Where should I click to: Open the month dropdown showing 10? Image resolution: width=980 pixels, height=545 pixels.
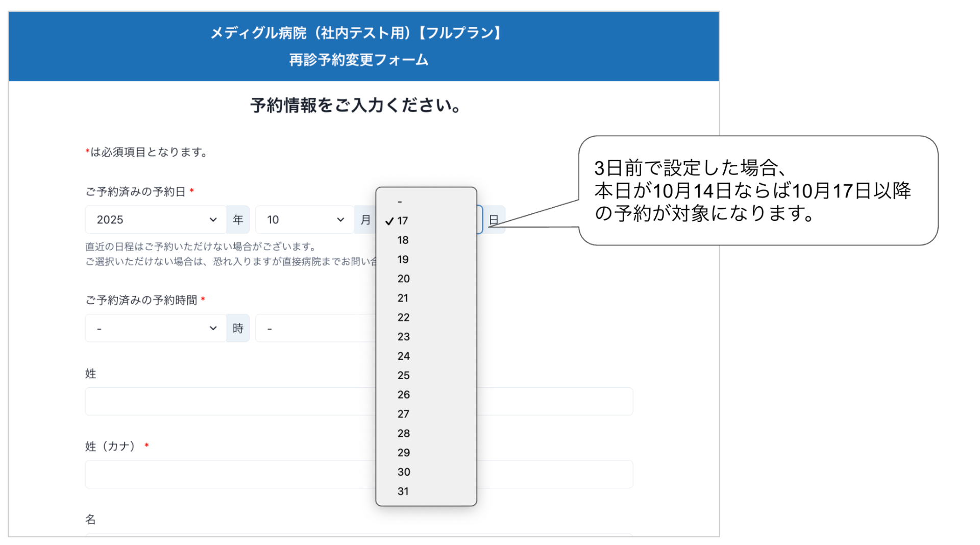point(304,220)
